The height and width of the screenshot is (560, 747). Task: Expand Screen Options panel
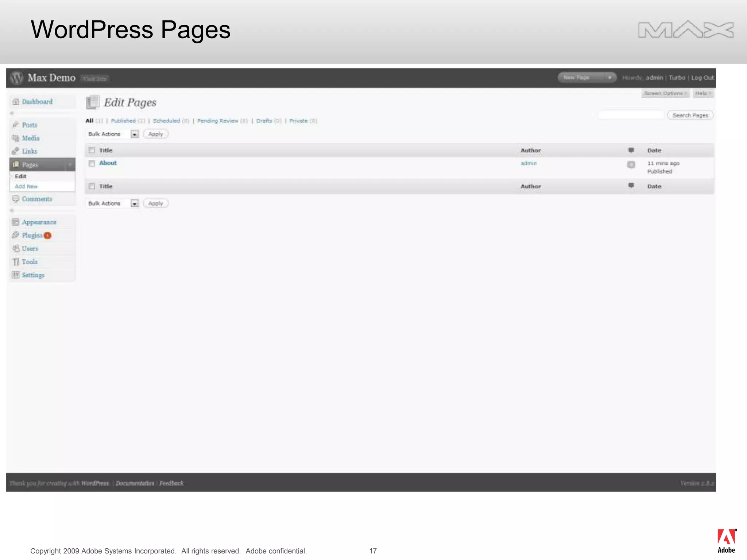(x=666, y=93)
